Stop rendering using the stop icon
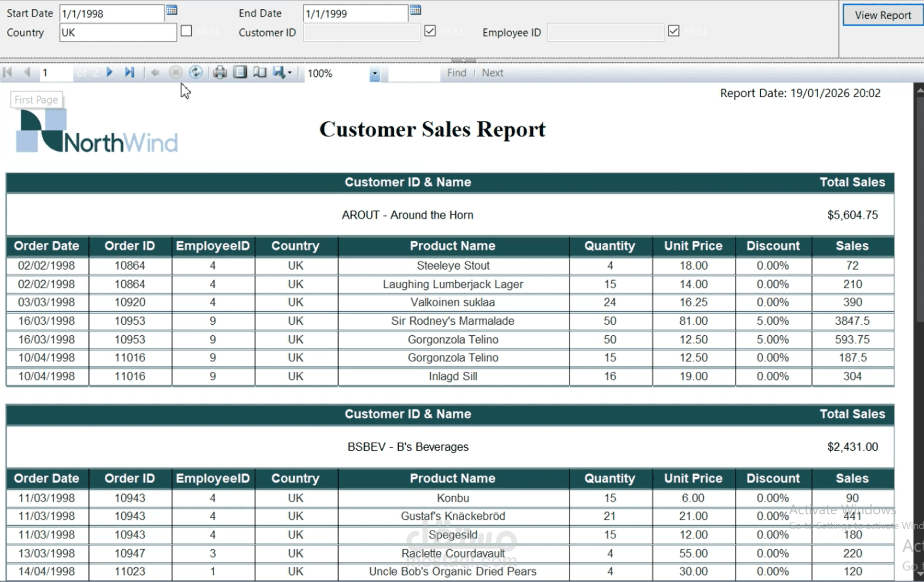Image resolution: width=924 pixels, height=582 pixels. pyautogui.click(x=175, y=73)
